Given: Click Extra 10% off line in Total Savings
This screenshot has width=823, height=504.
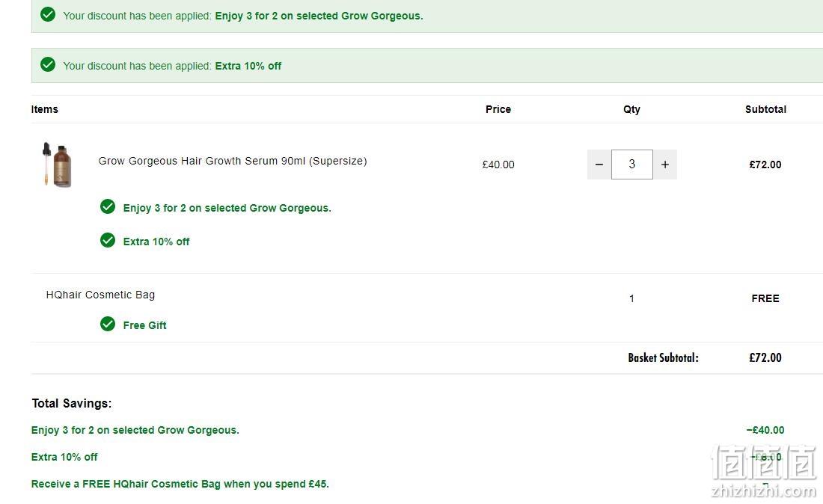Looking at the screenshot, I should [x=64, y=457].
